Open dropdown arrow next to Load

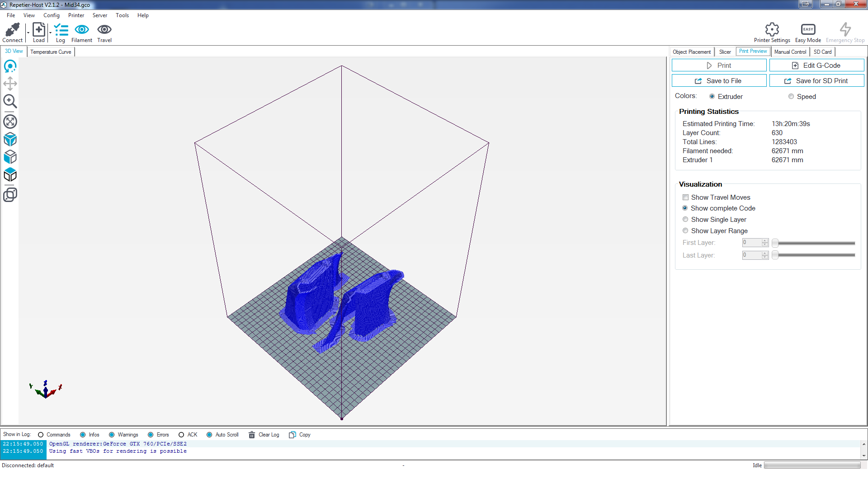[x=50, y=33]
